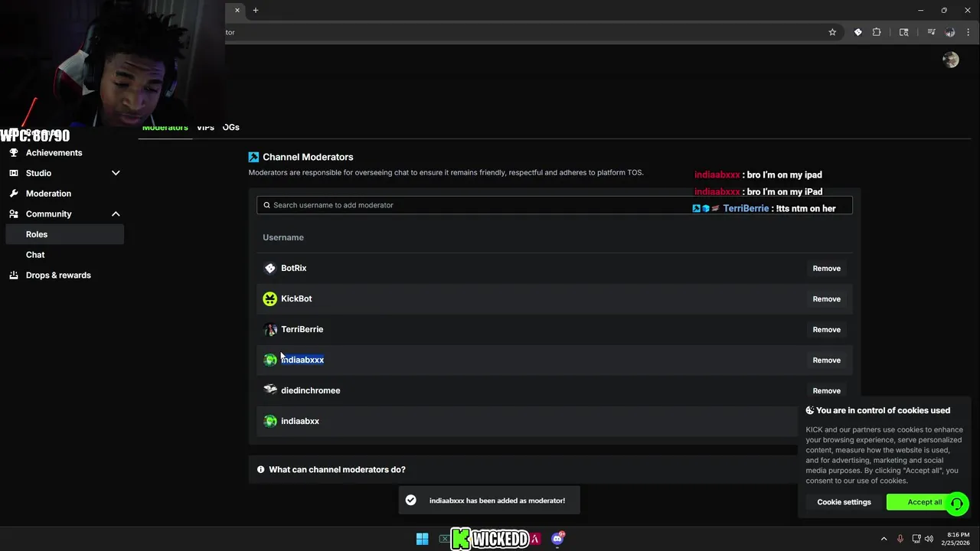Image resolution: width=980 pixels, height=551 pixels.
Task: Click the highlighted indiaabxxx username
Action: [x=302, y=360]
